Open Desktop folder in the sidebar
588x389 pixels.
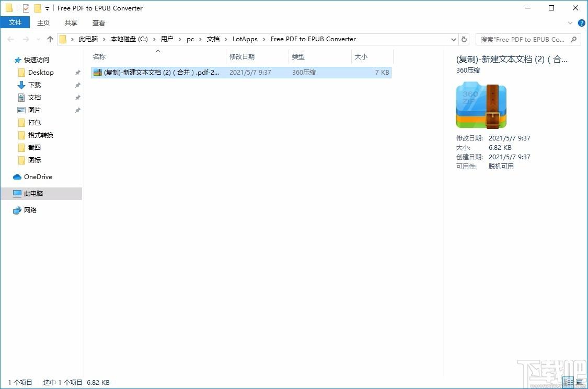40,73
